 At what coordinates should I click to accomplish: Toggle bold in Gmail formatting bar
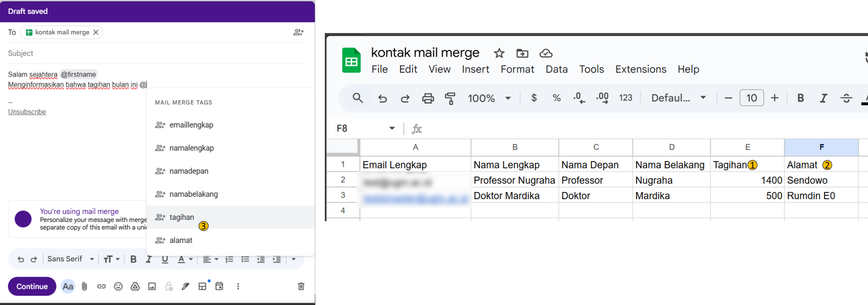click(133, 259)
